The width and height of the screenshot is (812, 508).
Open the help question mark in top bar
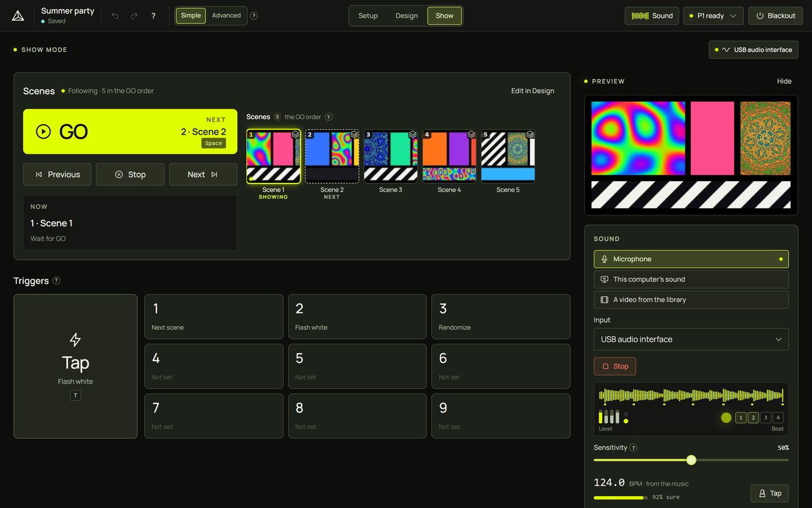pyautogui.click(x=153, y=16)
